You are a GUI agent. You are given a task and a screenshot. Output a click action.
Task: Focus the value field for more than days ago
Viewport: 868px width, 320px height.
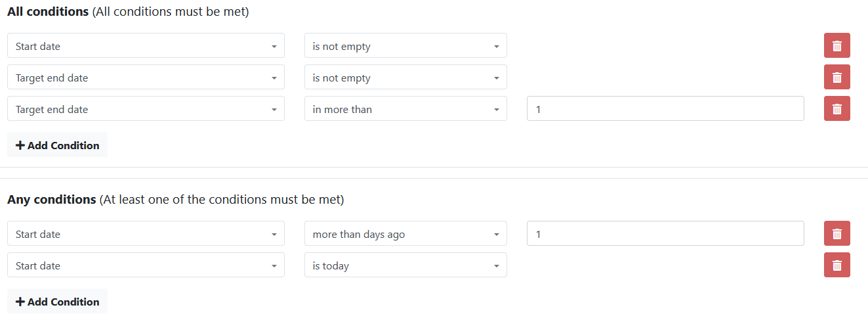pyautogui.click(x=665, y=234)
